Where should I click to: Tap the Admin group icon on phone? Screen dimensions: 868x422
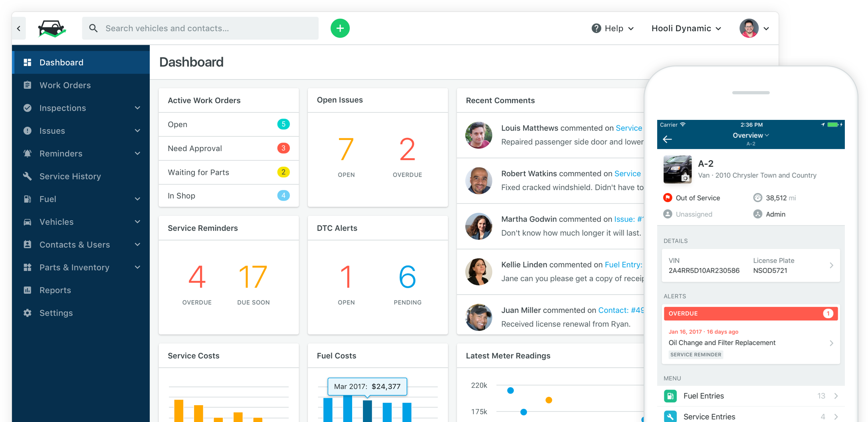point(758,214)
